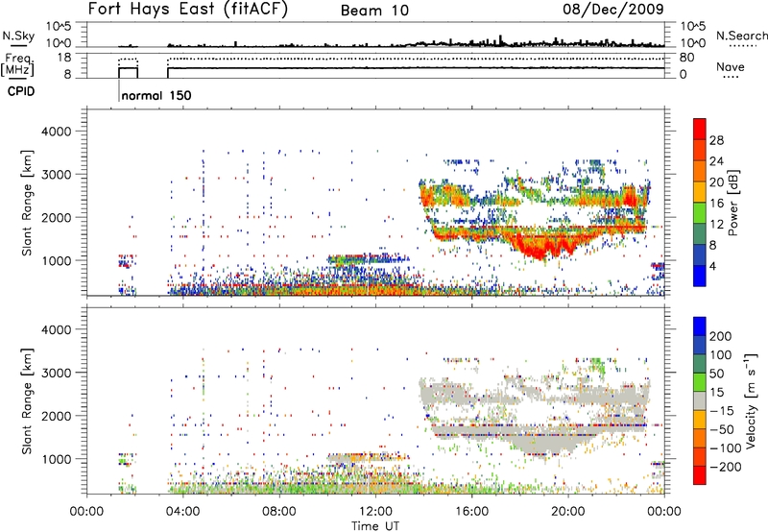Select the "Beam 10" header text
The image size is (768, 532).
click(374, 11)
